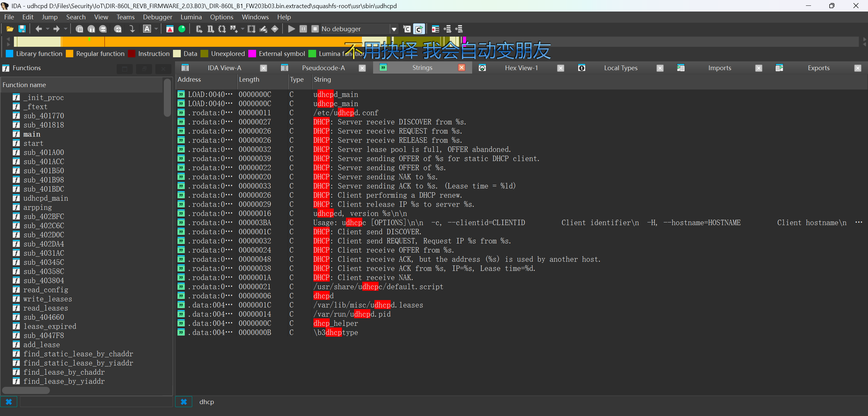
Task: Open the File menu
Action: [9, 17]
